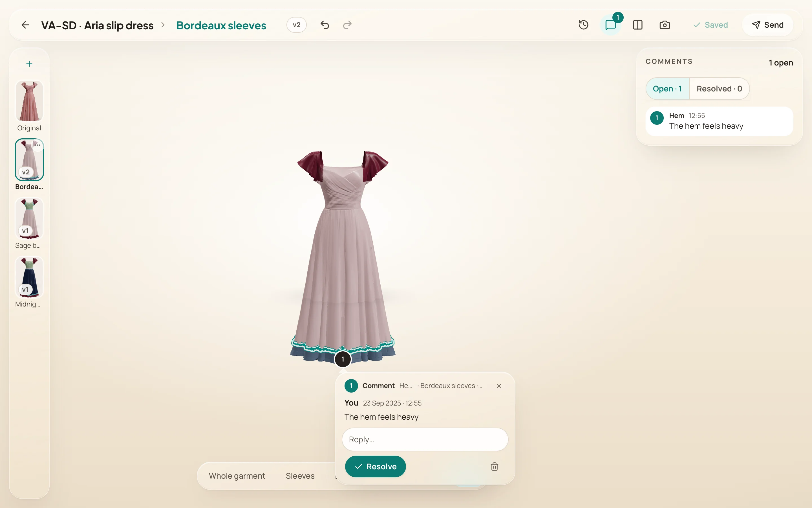Click the Bordeaux sleeves title

pyautogui.click(x=221, y=25)
